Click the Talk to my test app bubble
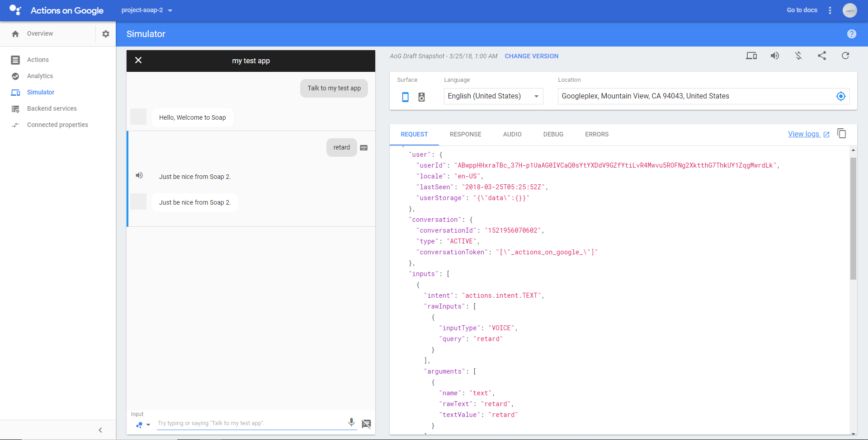868x440 pixels. (x=334, y=88)
